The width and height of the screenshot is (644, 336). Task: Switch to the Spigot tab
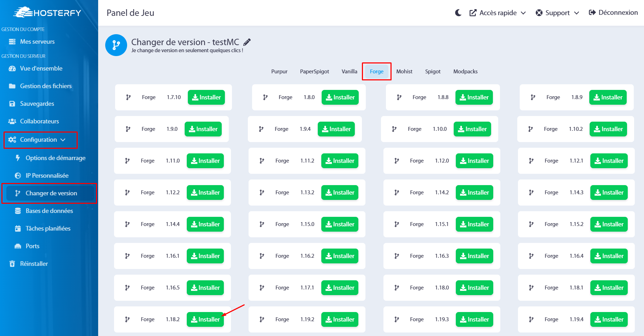tap(433, 72)
